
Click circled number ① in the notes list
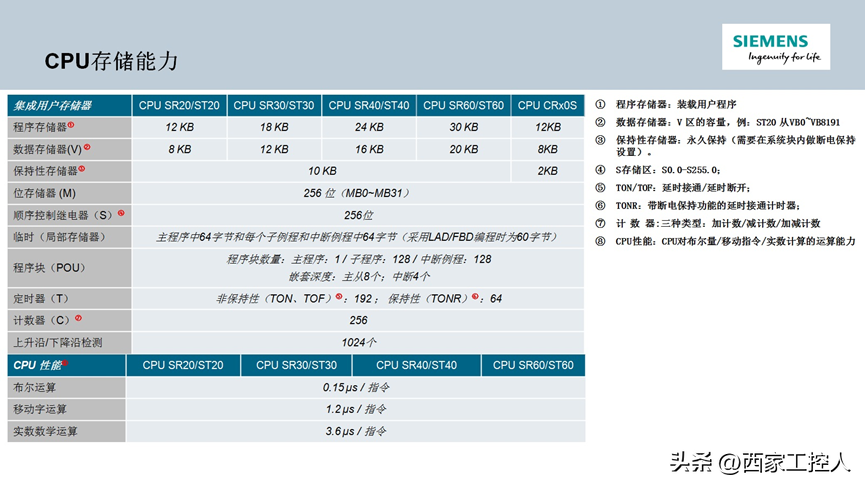point(600,104)
